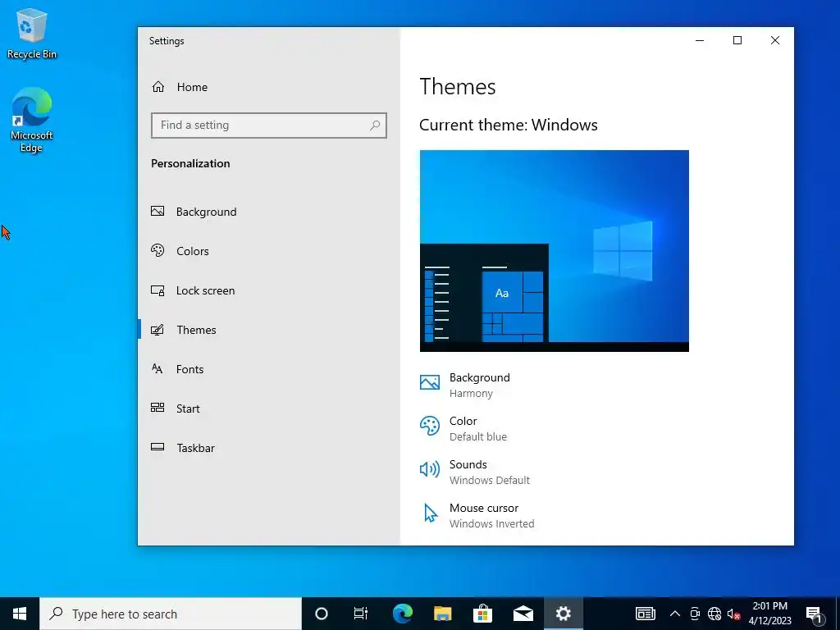Viewport: 840px width, 630px height.
Task: Click the Lock screen icon in sidebar
Action: point(157,290)
